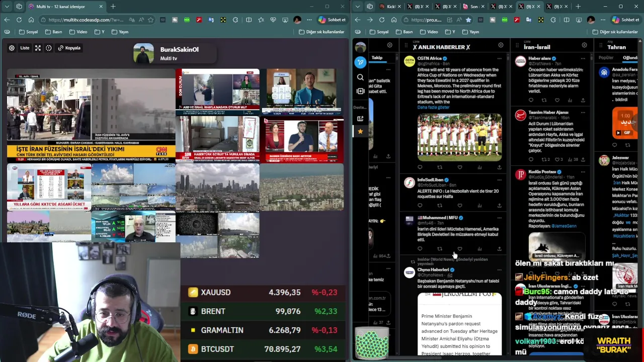644x362 pixels.
Task: Go forward in the right browser
Action: pos(369,20)
